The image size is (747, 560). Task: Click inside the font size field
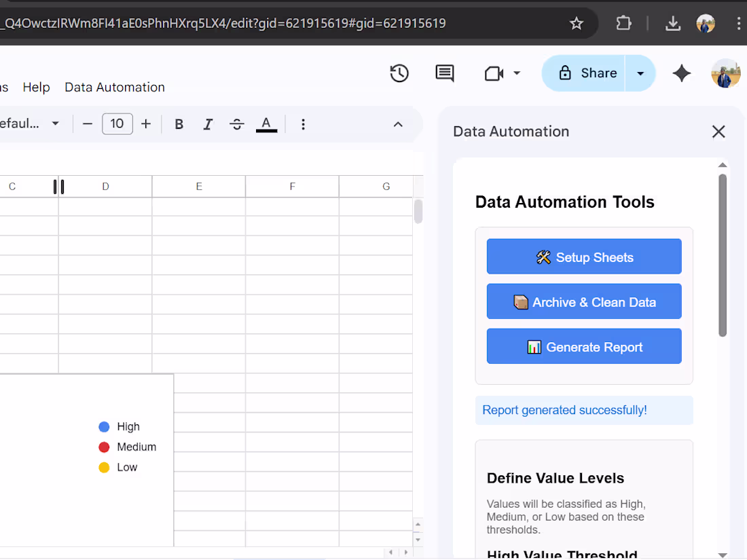[x=117, y=124]
